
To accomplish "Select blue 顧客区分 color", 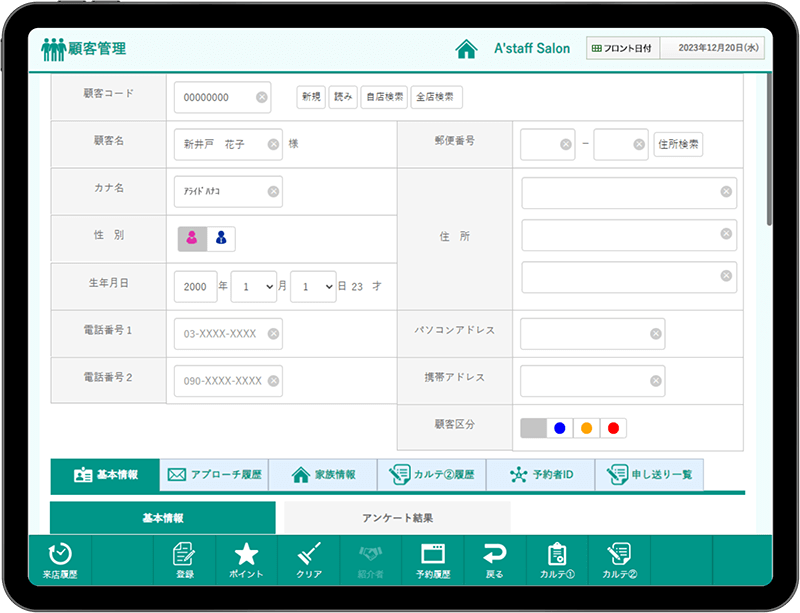I will click(560, 428).
